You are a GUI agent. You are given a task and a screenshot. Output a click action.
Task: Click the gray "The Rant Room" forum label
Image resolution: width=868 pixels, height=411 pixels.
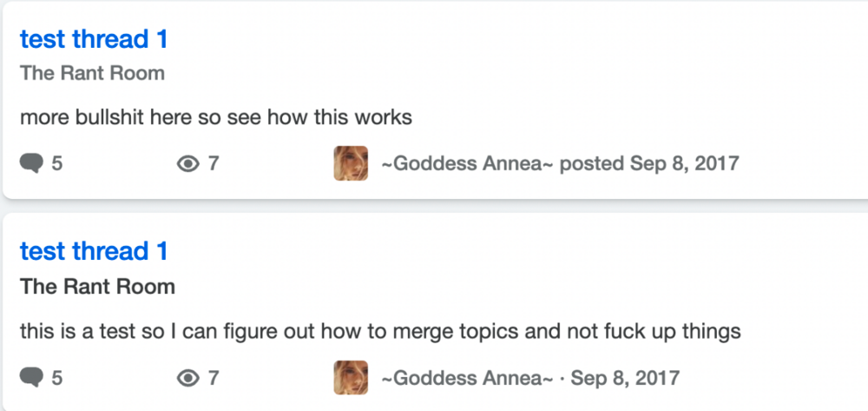point(93,73)
